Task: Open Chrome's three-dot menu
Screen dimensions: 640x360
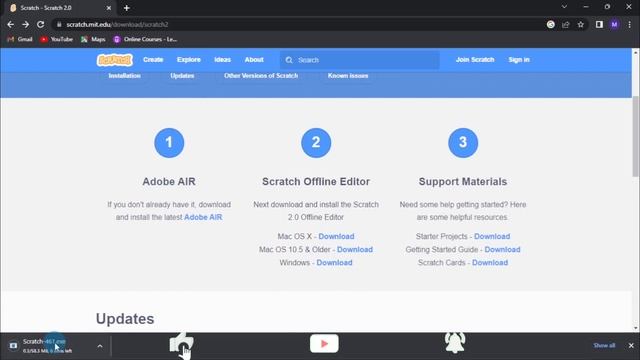Action: coord(629,24)
